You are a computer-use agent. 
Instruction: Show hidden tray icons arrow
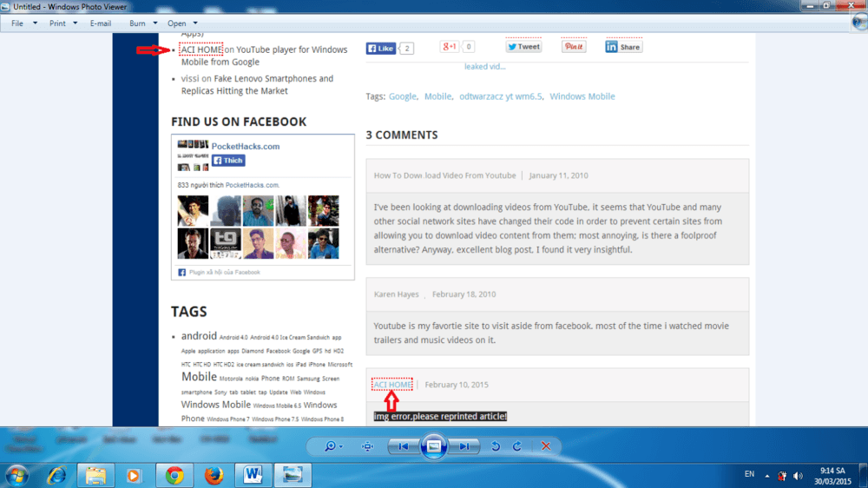pos(766,476)
